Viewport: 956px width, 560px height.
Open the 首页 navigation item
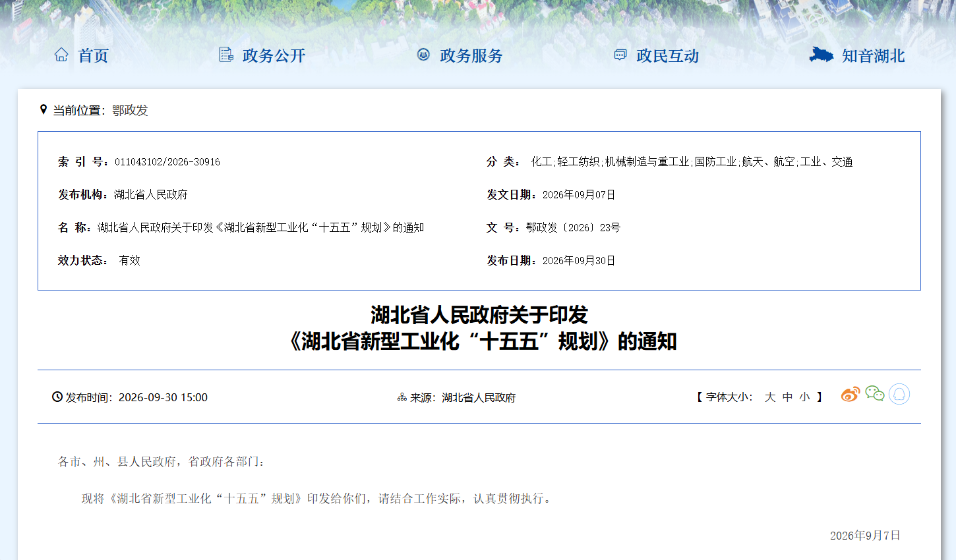point(93,55)
